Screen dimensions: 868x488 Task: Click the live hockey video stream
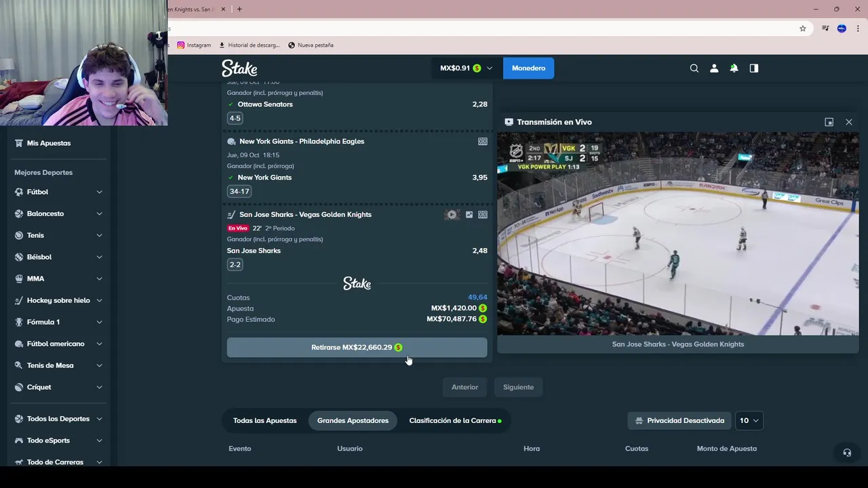(677, 234)
